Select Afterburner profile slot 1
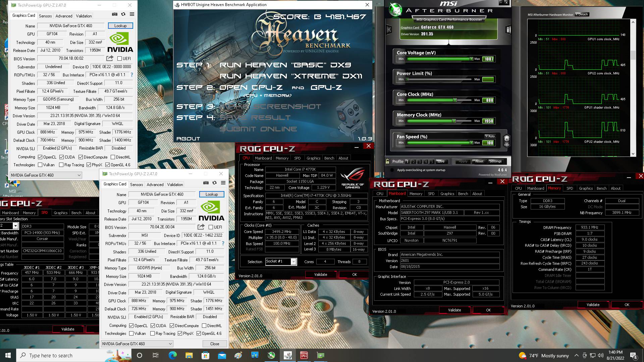This screenshot has height=362, width=644. click(407, 162)
